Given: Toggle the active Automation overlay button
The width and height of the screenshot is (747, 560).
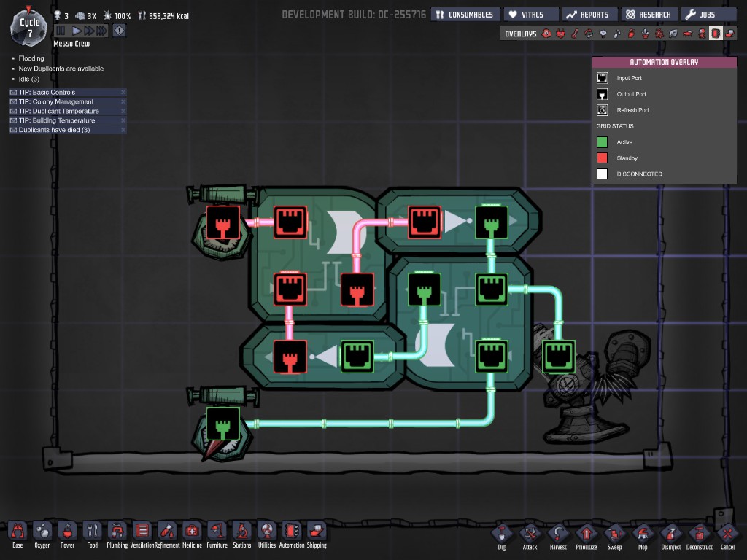Looking at the screenshot, I should [716, 34].
